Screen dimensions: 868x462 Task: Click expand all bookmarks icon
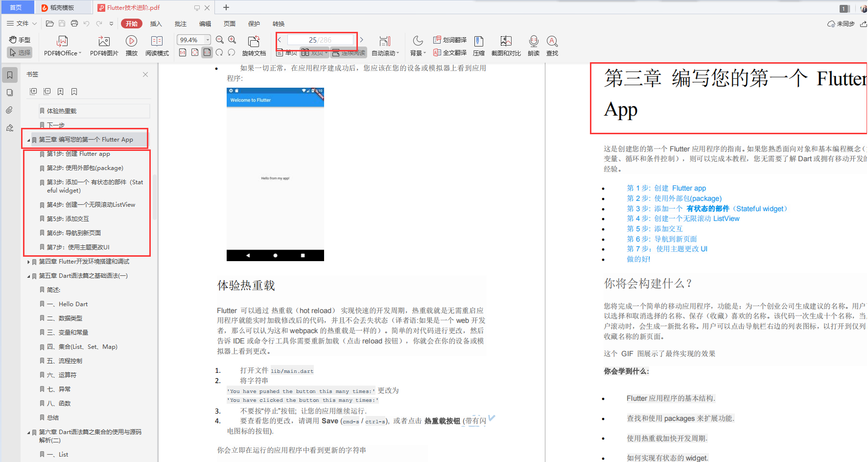[33, 92]
